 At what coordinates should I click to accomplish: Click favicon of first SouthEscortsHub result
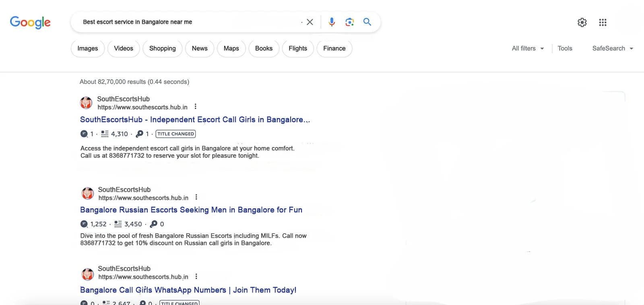pyautogui.click(x=86, y=103)
